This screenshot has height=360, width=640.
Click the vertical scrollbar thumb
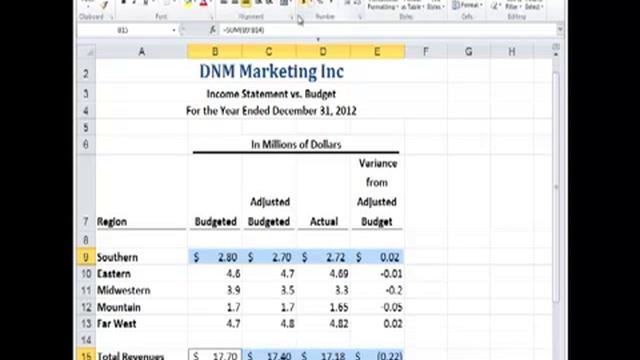(556, 188)
